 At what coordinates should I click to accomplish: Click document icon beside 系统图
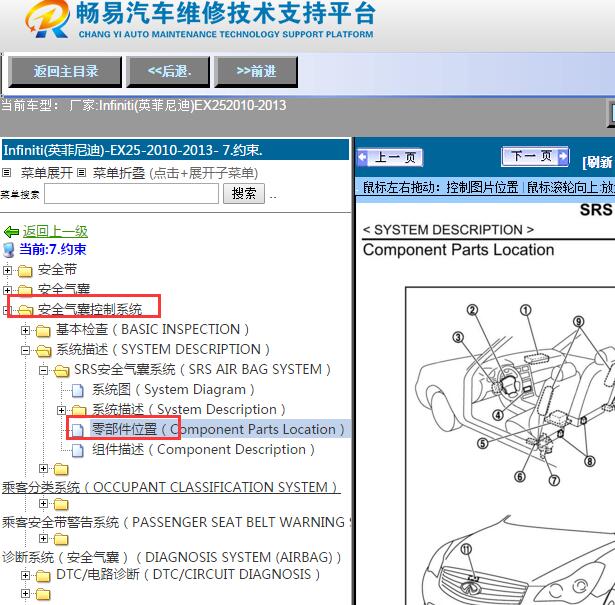[x=78, y=391]
